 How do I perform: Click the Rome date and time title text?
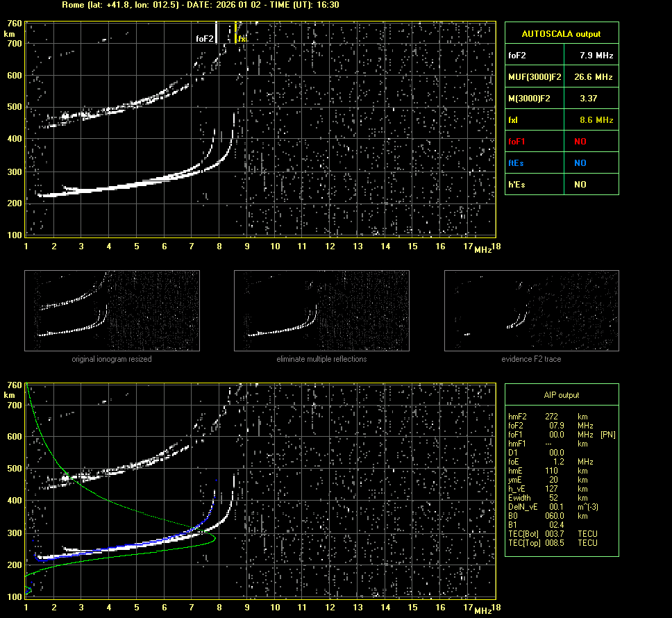tap(196, 5)
